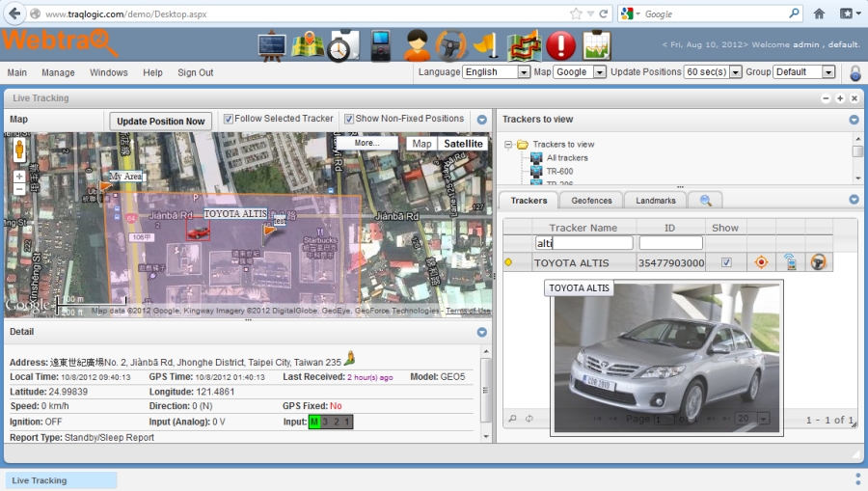Image resolution: width=868 pixels, height=491 pixels.
Task: Click the Tracker Name filter field
Action: (x=583, y=243)
